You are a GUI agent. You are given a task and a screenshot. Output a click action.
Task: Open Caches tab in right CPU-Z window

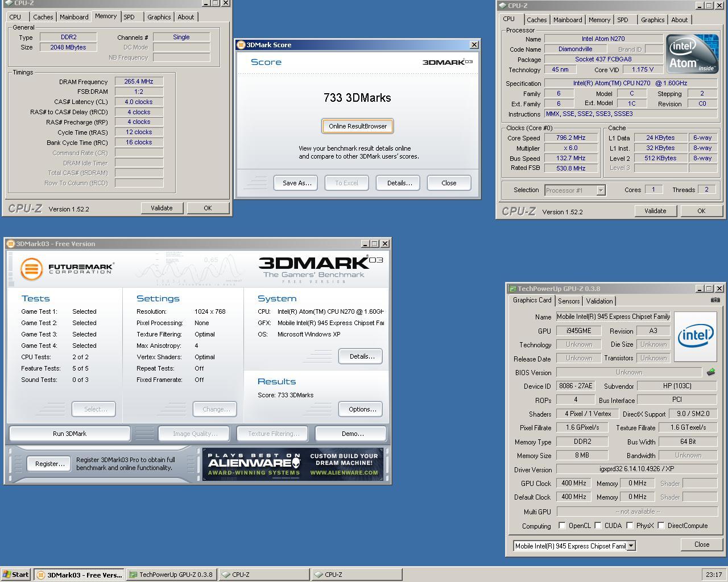coord(536,20)
